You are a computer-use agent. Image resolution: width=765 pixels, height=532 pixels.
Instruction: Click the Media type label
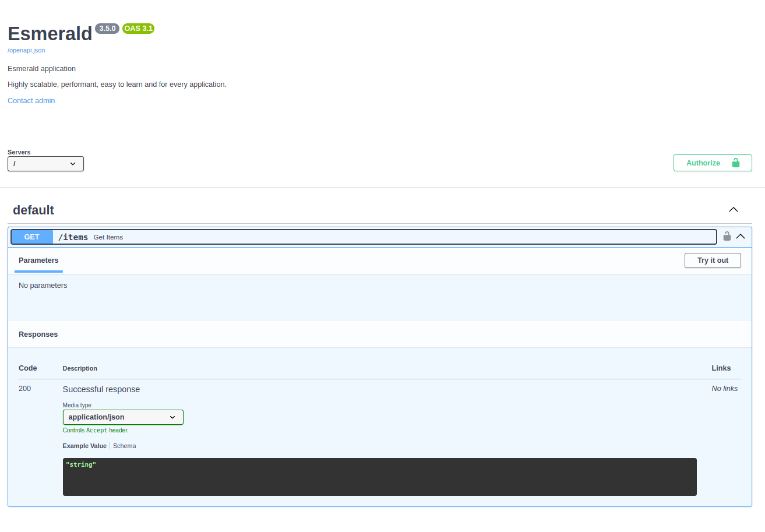point(77,405)
